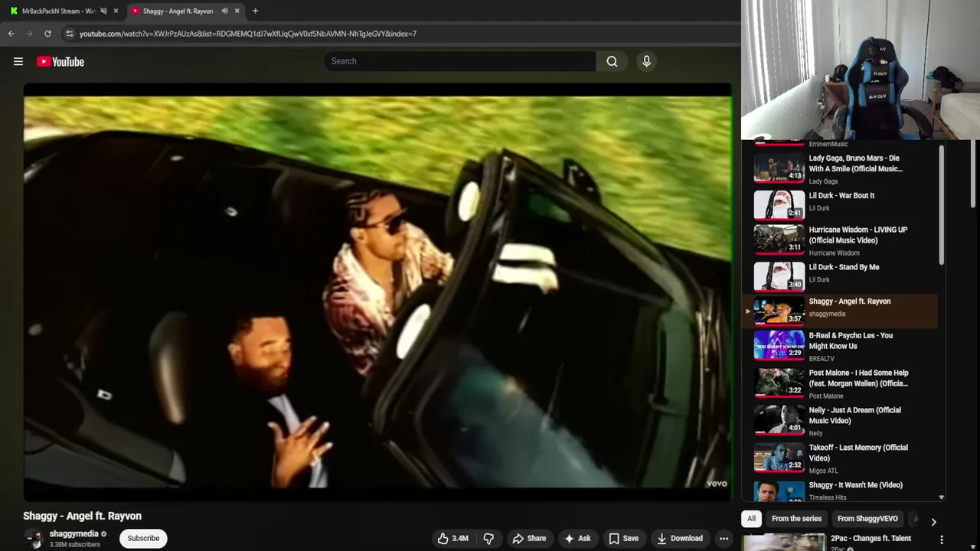Viewport: 980px width, 551px height.
Task: Click the browser address bar URL
Action: click(x=248, y=34)
